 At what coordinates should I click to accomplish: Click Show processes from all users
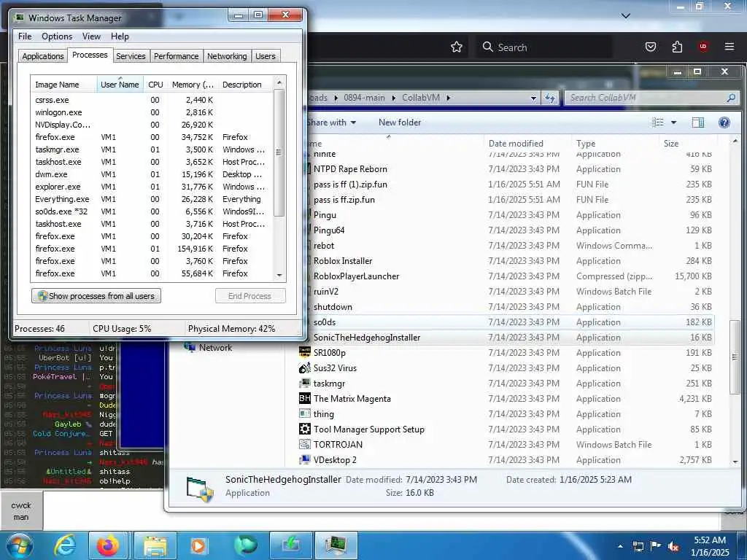pyautogui.click(x=96, y=296)
